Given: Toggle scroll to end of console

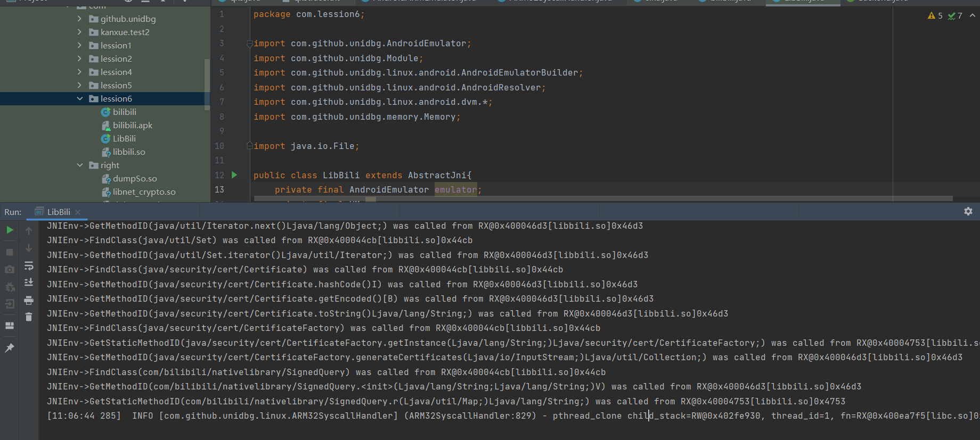Looking at the screenshot, I should click(x=29, y=283).
